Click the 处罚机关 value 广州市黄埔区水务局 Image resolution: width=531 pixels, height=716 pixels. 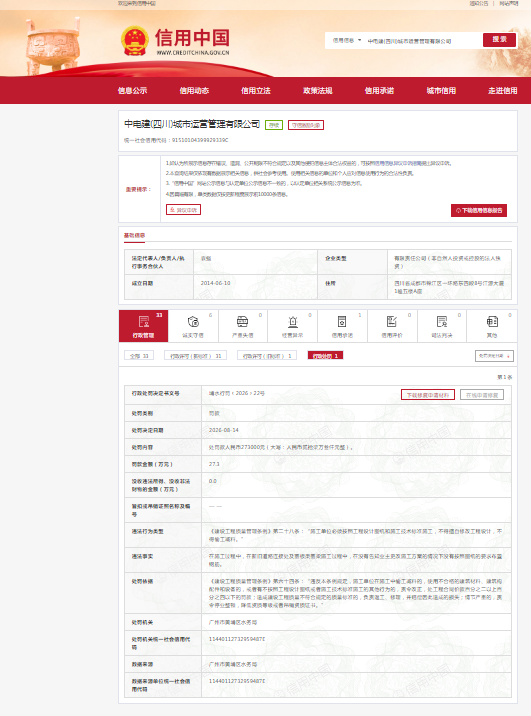(x=233, y=622)
